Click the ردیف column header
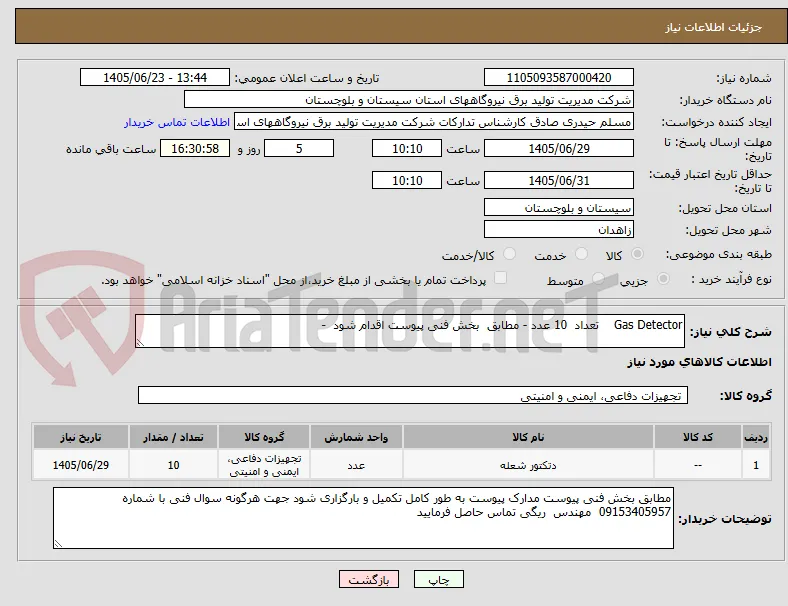Screen dimensions: 788x606 756,437
